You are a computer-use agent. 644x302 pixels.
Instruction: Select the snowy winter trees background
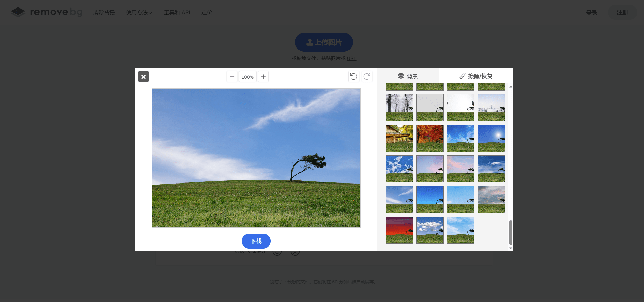399,108
